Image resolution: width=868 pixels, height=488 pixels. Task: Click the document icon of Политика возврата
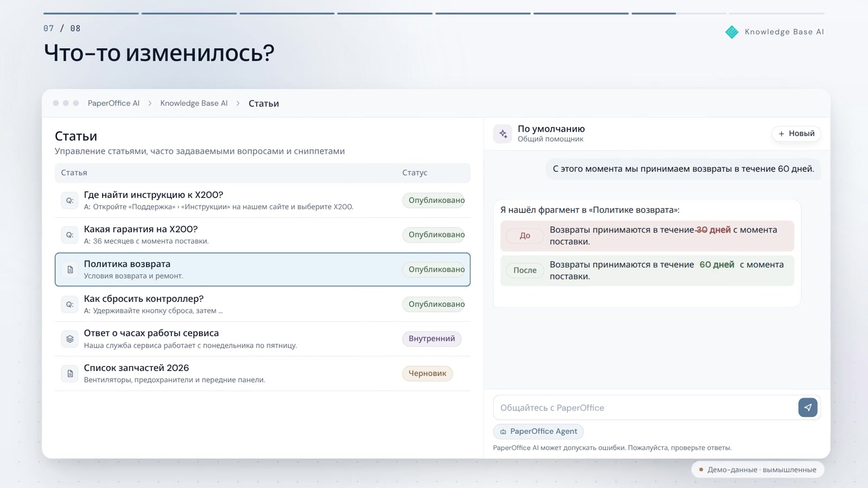pos(69,269)
